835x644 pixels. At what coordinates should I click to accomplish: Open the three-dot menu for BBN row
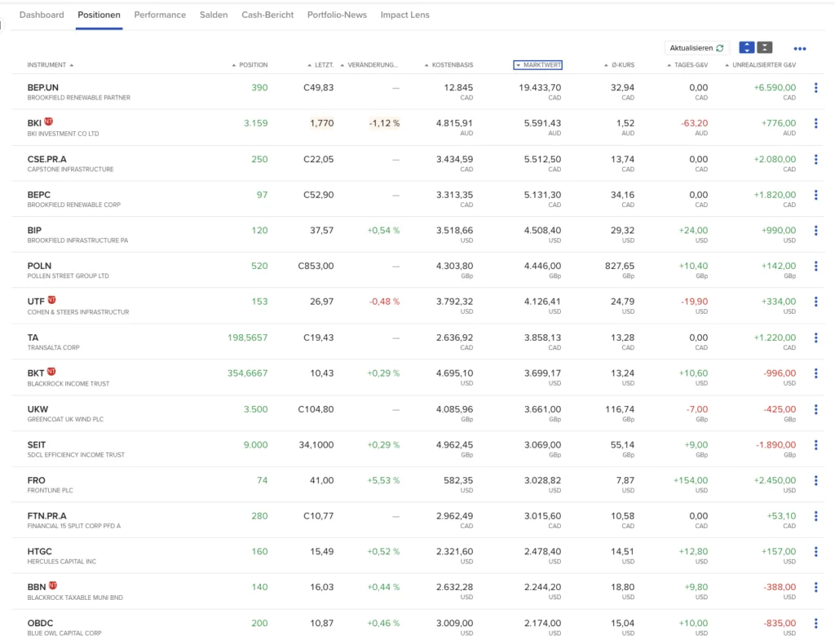tap(815, 587)
